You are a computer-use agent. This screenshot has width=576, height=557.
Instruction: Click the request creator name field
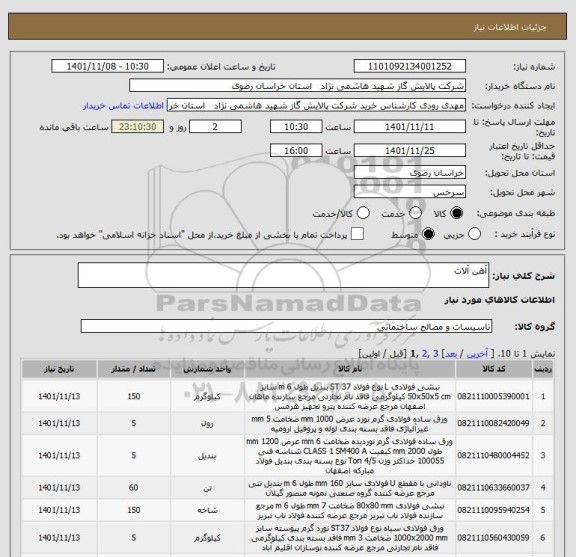click(316, 106)
